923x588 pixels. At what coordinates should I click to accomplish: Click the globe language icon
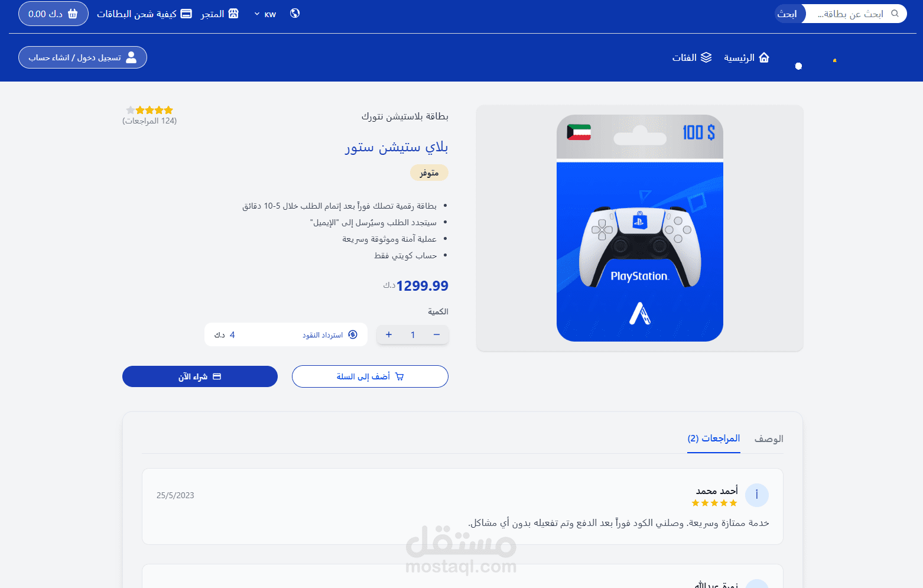point(295,13)
